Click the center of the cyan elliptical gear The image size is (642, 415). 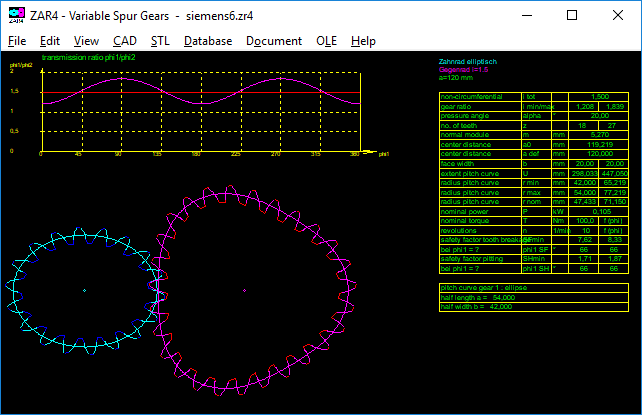tap(84, 290)
